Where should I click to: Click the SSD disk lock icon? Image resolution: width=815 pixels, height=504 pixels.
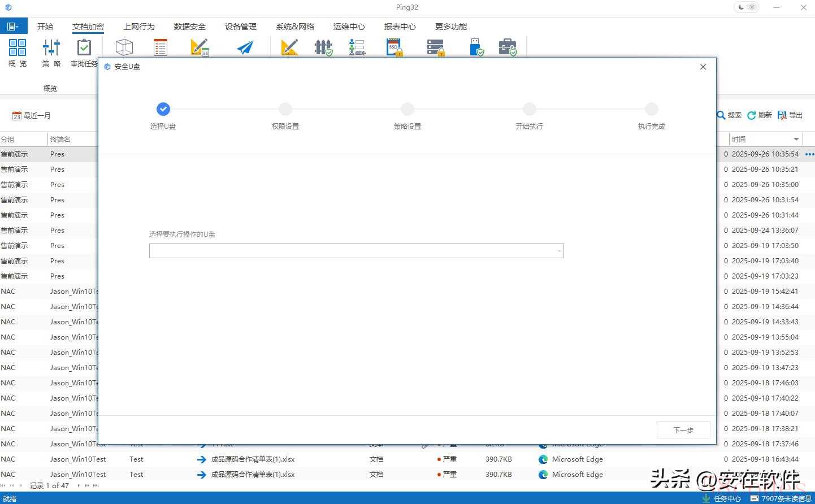394,47
